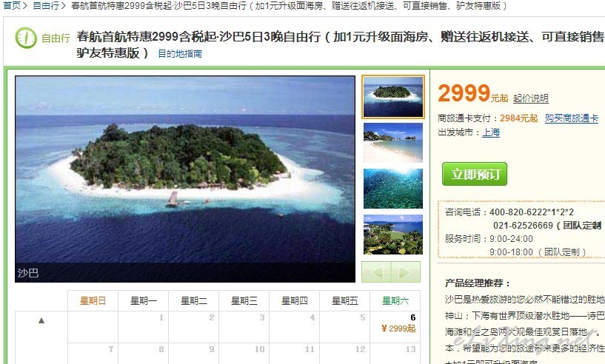
Task: Show previous thumbnails with left arrow
Action: [376, 272]
